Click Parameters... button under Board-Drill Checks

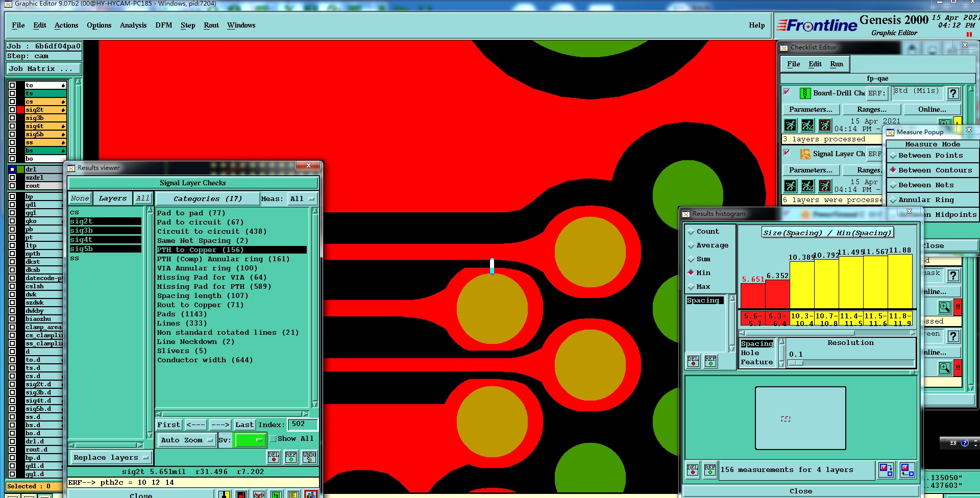pos(811,110)
